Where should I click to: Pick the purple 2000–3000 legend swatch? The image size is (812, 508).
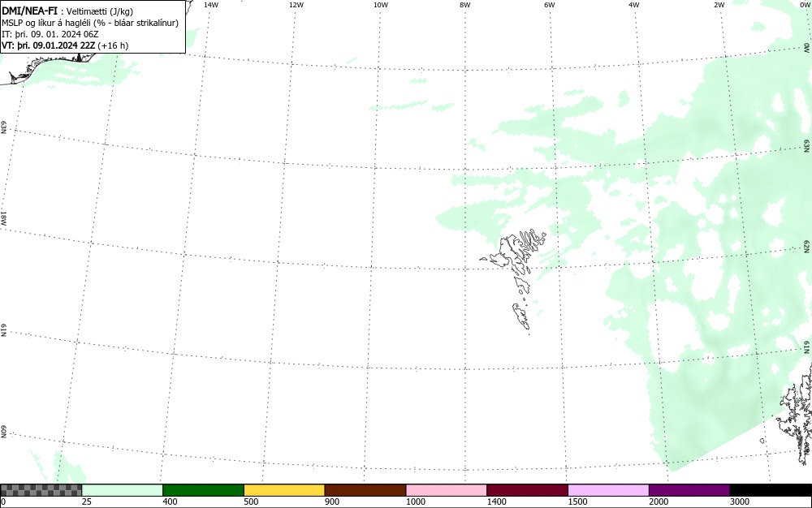click(689, 490)
